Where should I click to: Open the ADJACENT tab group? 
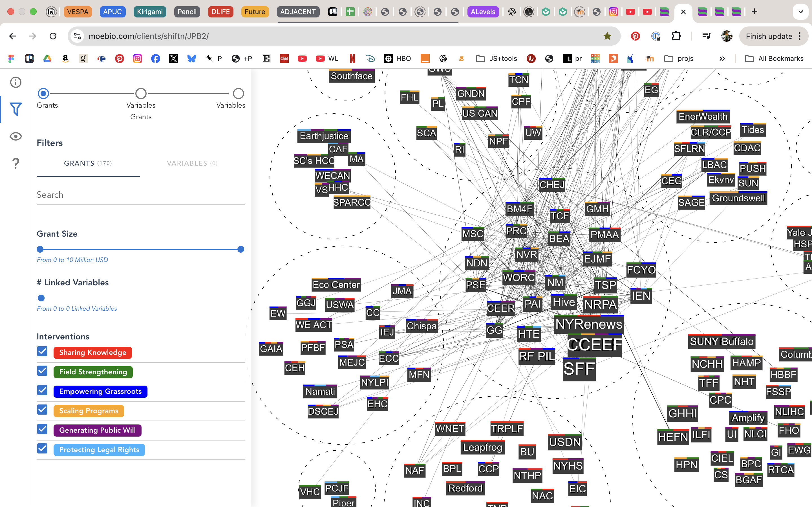click(298, 12)
